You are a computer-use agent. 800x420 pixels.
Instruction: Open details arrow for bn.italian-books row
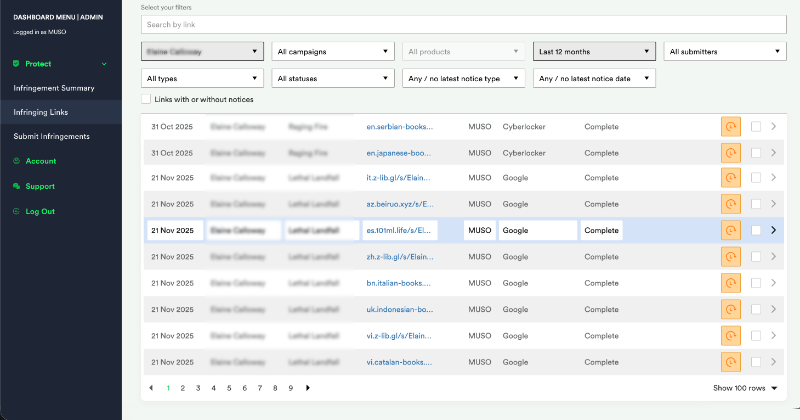773,283
